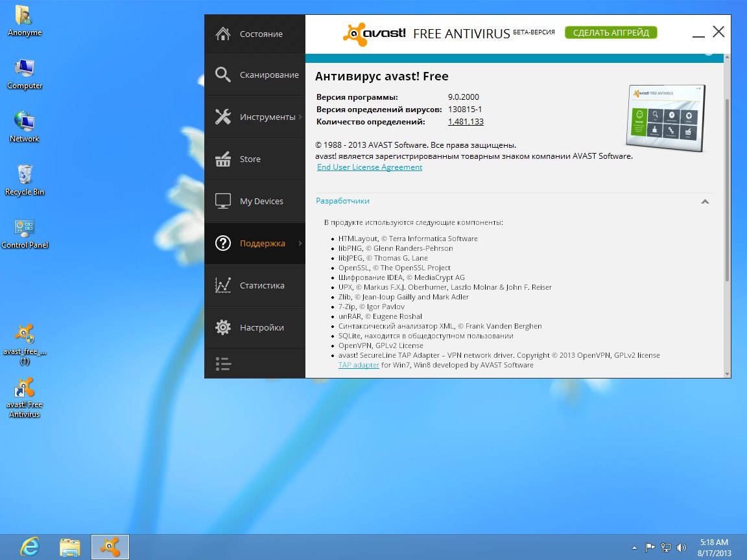Open the My Devices menu item
Screen dimensions: 747x560
point(255,201)
